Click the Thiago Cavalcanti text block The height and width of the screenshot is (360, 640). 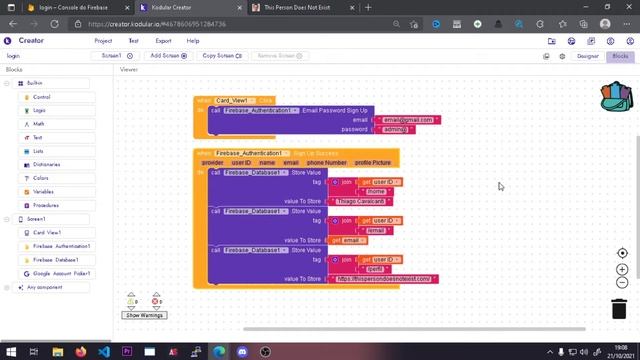[x=360, y=201]
